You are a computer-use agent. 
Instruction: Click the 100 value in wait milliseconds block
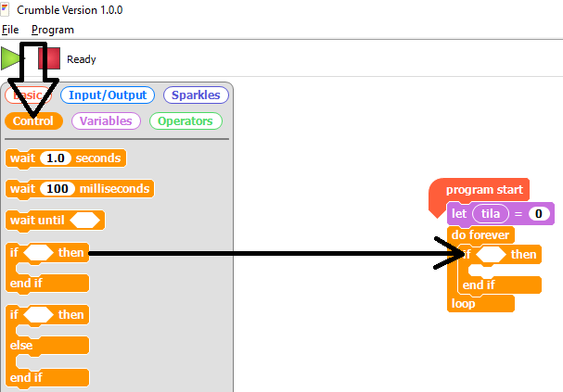point(58,189)
